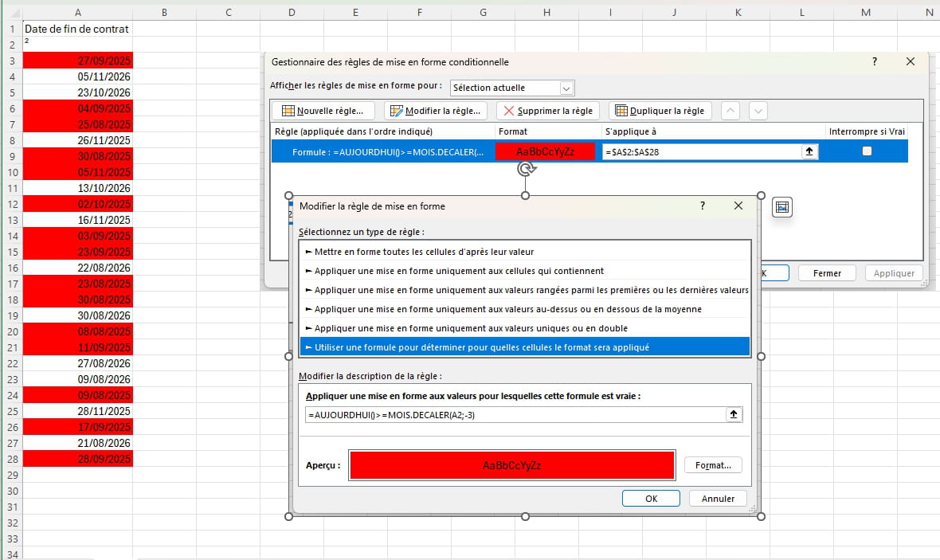Collapse the formula field range selector
This screenshot has height=560, width=940.
[734, 414]
